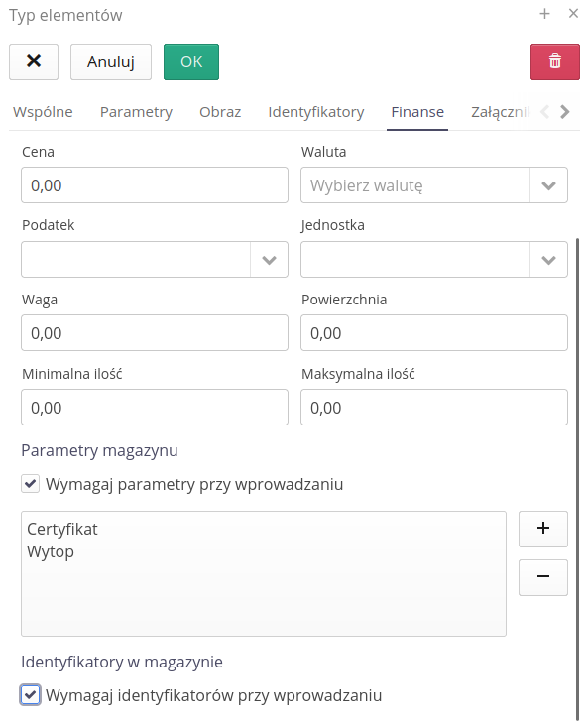This screenshot has width=587, height=728.
Task: Click the X discard button beside Anuluj
Action: 34,61
